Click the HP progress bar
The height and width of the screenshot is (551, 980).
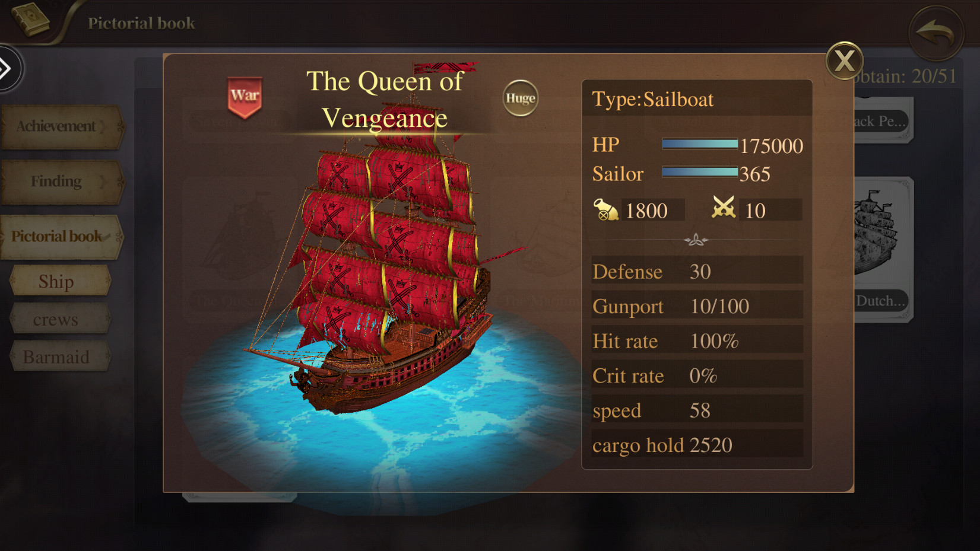click(x=699, y=144)
